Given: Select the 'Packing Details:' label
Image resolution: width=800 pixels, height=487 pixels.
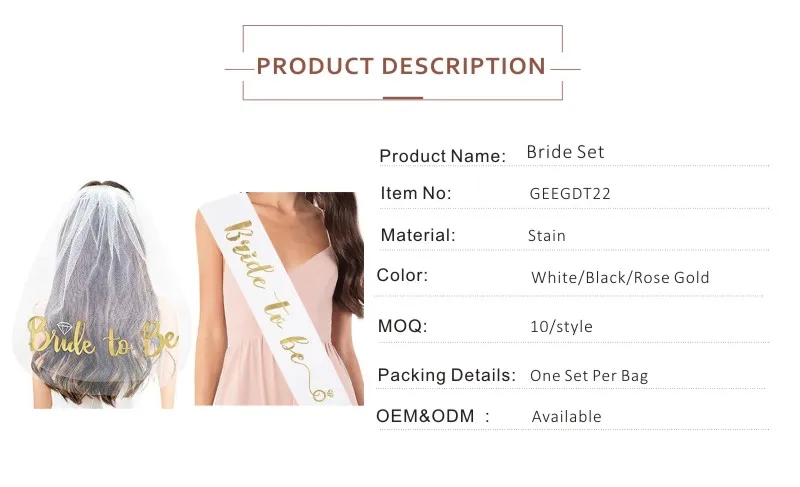Looking at the screenshot, I should coord(446,376).
